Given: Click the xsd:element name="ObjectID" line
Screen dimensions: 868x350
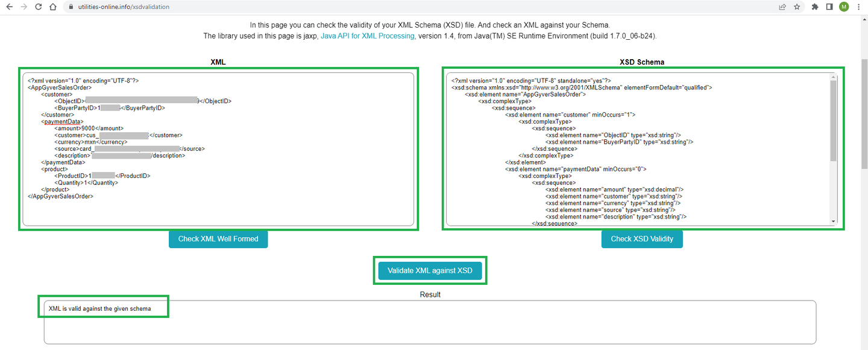Looking at the screenshot, I should point(613,135).
